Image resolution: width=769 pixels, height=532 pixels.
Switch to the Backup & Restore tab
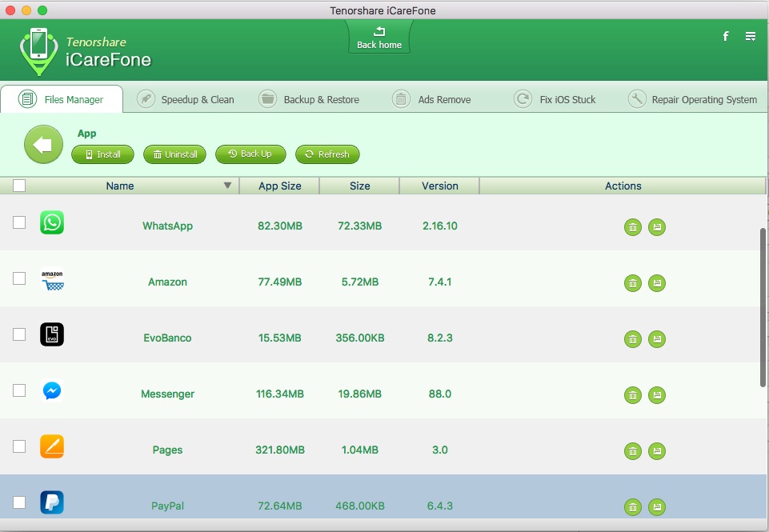310,99
